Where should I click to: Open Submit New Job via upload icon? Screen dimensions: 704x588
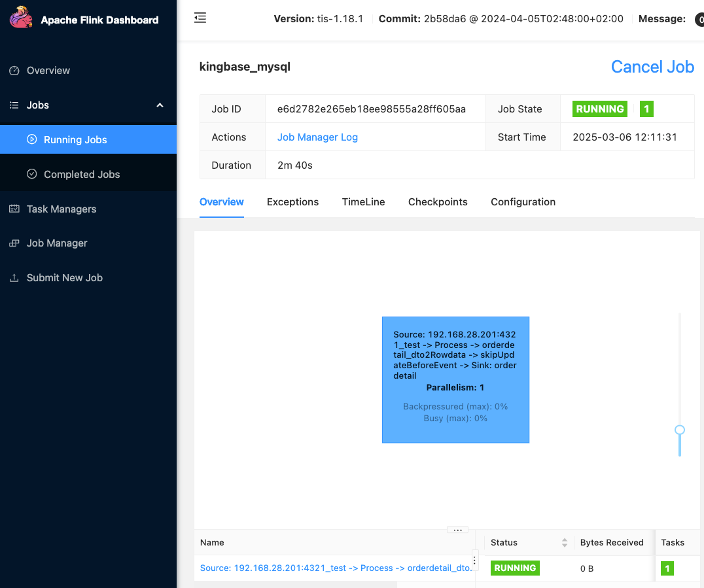click(15, 277)
